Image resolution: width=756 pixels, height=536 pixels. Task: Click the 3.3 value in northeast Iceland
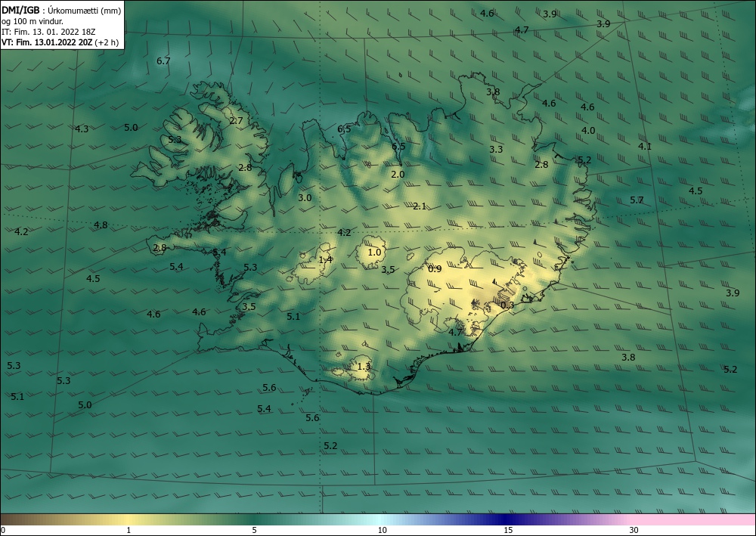pos(496,150)
